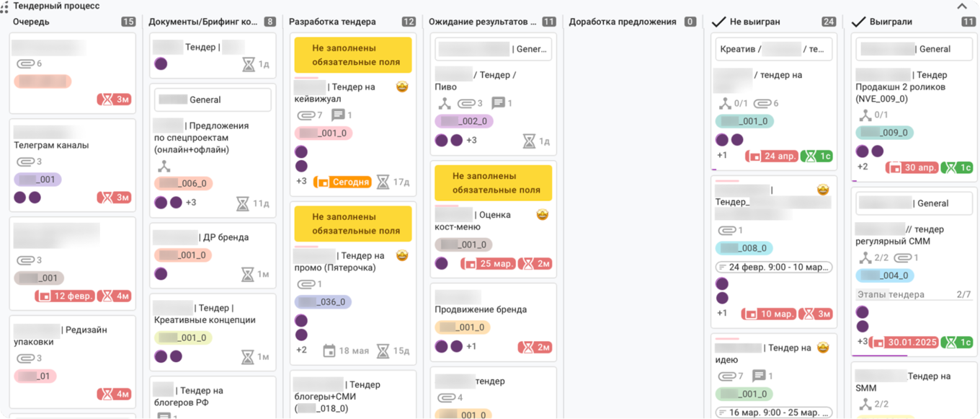Image resolution: width=980 pixels, height=419 pixels.
Task: Click the checkmark icon next to Выиграли
Action: pos(858,22)
